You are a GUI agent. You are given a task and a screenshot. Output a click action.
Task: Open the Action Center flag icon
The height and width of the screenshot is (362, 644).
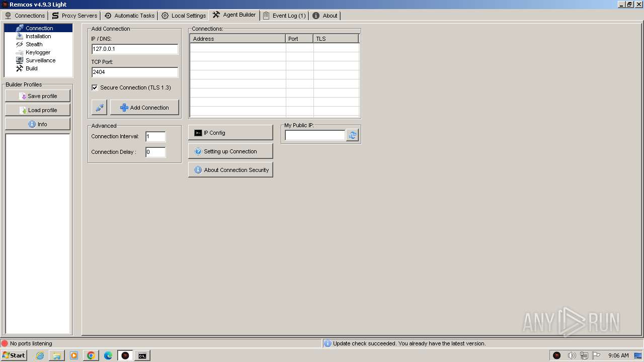click(596, 355)
